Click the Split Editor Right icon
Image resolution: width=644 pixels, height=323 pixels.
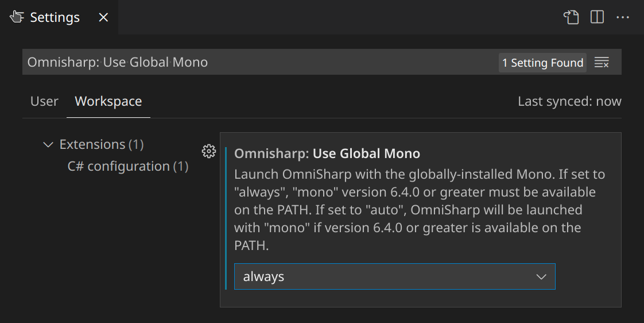[x=597, y=17]
